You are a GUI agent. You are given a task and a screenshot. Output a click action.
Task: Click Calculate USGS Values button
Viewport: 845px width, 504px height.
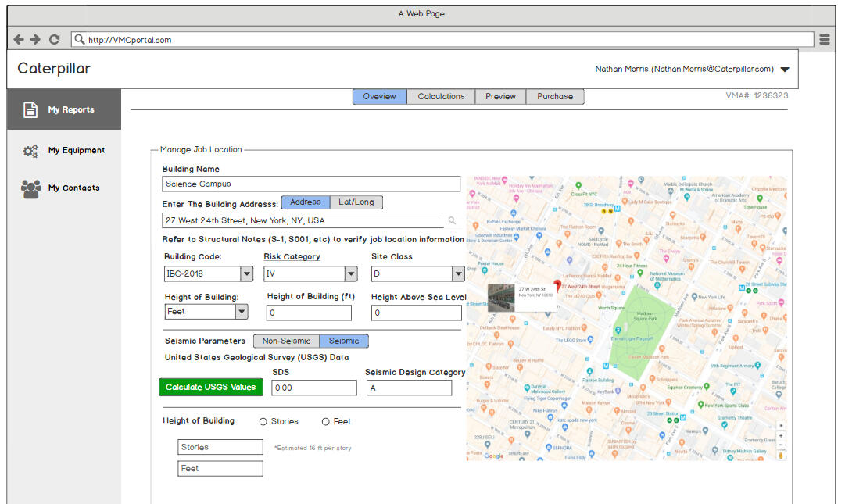click(x=210, y=388)
